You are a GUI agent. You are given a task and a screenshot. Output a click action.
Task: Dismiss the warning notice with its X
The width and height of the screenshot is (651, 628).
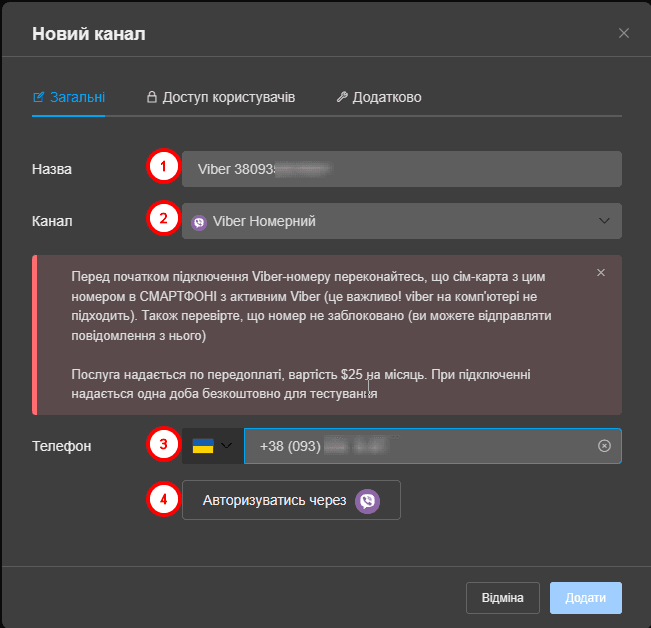point(601,273)
